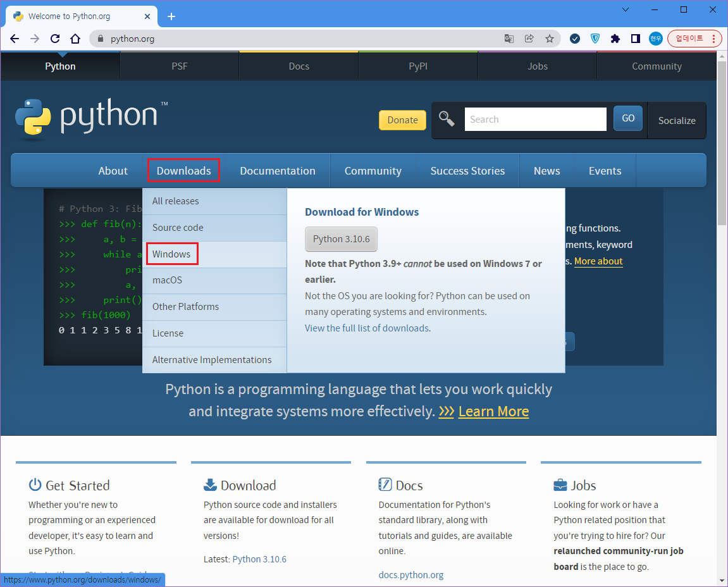This screenshot has height=587, width=728.
Task: Select Windows in Downloads dropdown
Action: (214, 254)
